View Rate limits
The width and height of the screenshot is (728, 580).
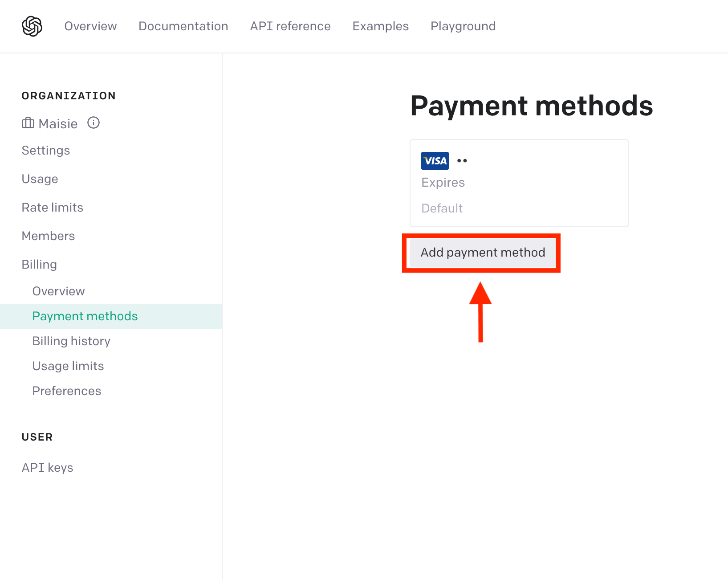tap(52, 207)
